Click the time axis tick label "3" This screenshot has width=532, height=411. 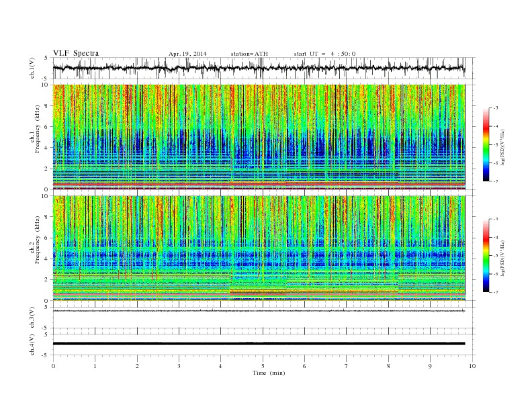click(179, 366)
